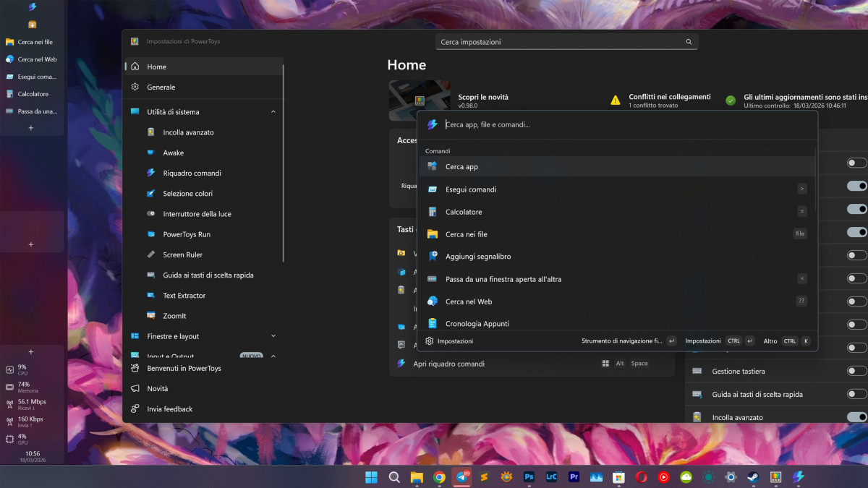Select Cerca app in the command list

[461, 167]
